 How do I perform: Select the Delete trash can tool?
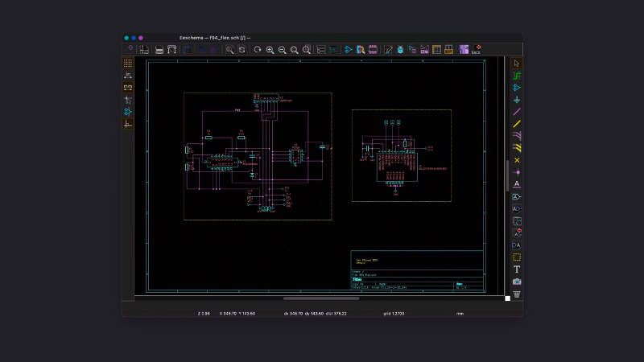pos(517,294)
